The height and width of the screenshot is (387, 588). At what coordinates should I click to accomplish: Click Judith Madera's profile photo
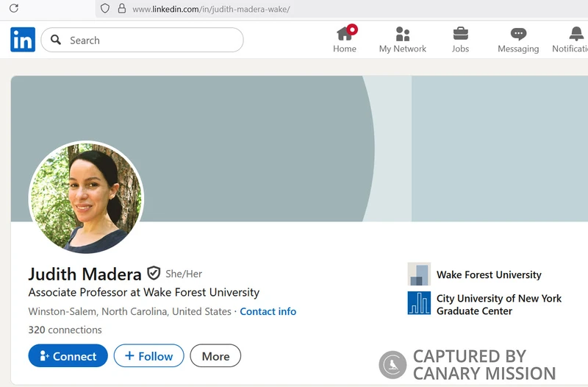click(86, 197)
